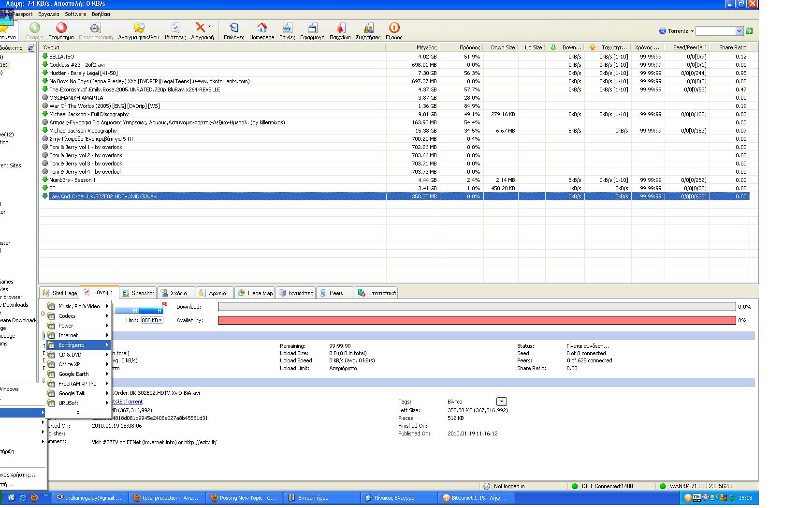Sort by Όνομα column header
812x508 pixels.
point(213,47)
